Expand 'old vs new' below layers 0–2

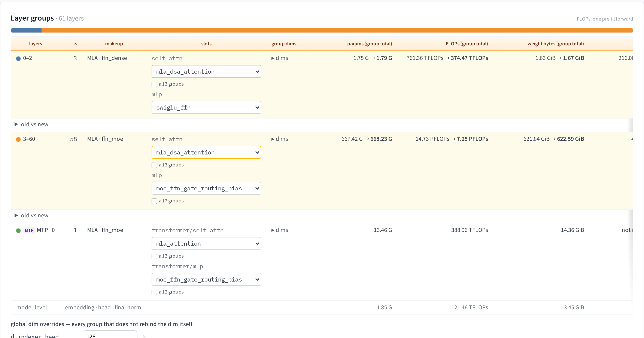[31, 125]
